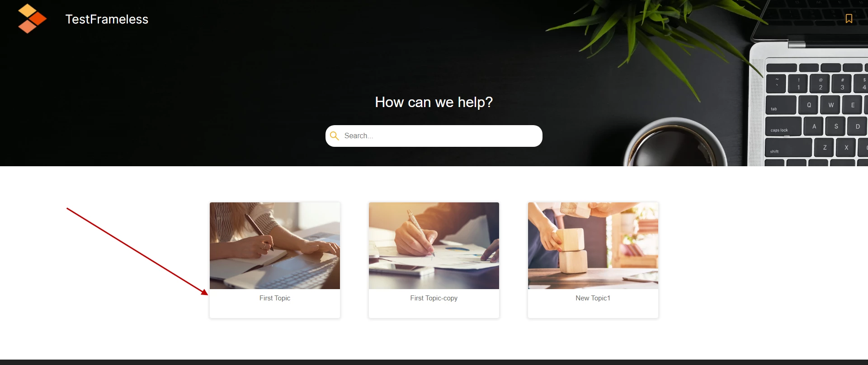This screenshot has width=868, height=365.
Task: Open the First Topic-copy card image
Action: (x=434, y=246)
